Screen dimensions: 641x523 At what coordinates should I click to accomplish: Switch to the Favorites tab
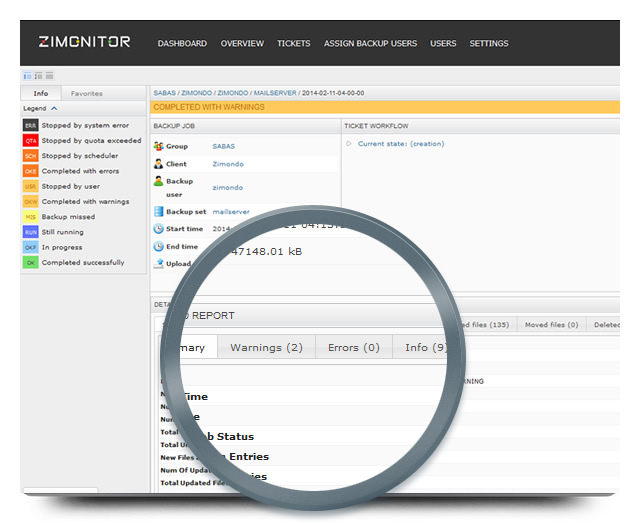point(86,93)
